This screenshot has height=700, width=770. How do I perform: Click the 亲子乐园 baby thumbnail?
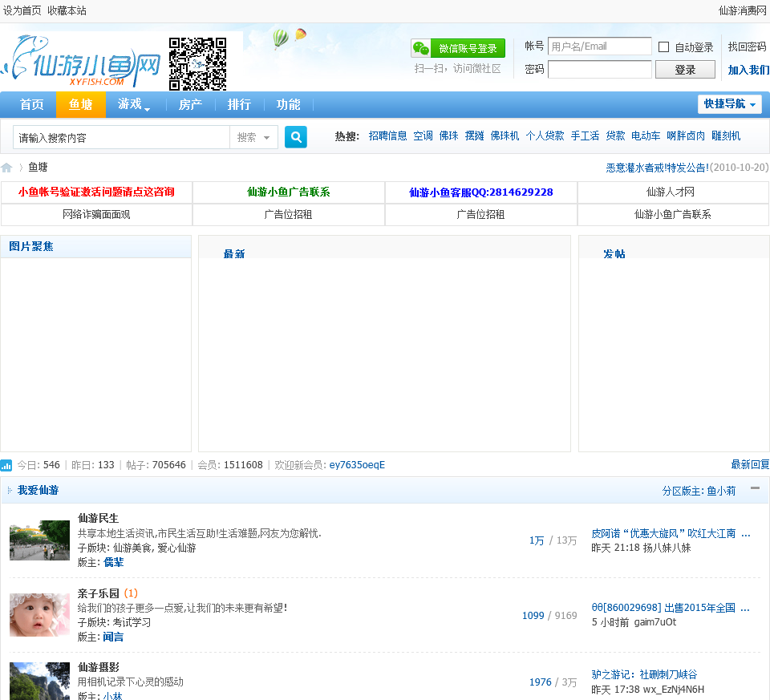point(40,615)
